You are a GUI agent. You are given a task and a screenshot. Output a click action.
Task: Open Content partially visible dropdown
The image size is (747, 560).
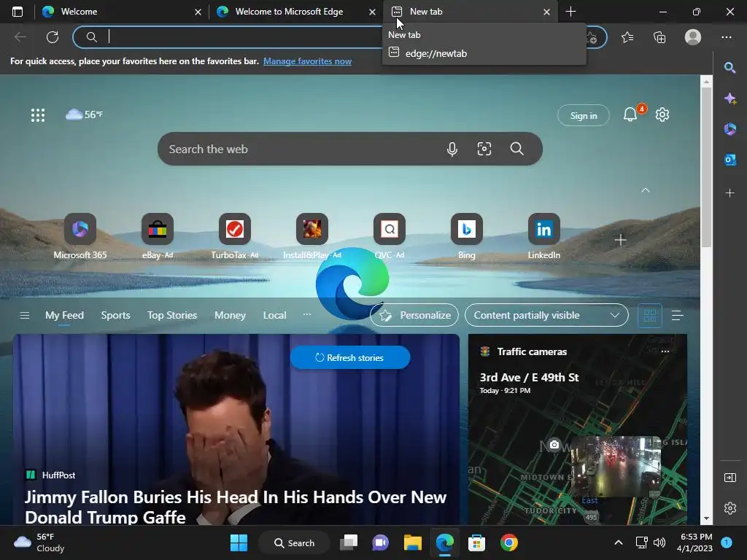pyautogui.click(x=546, y=315)
